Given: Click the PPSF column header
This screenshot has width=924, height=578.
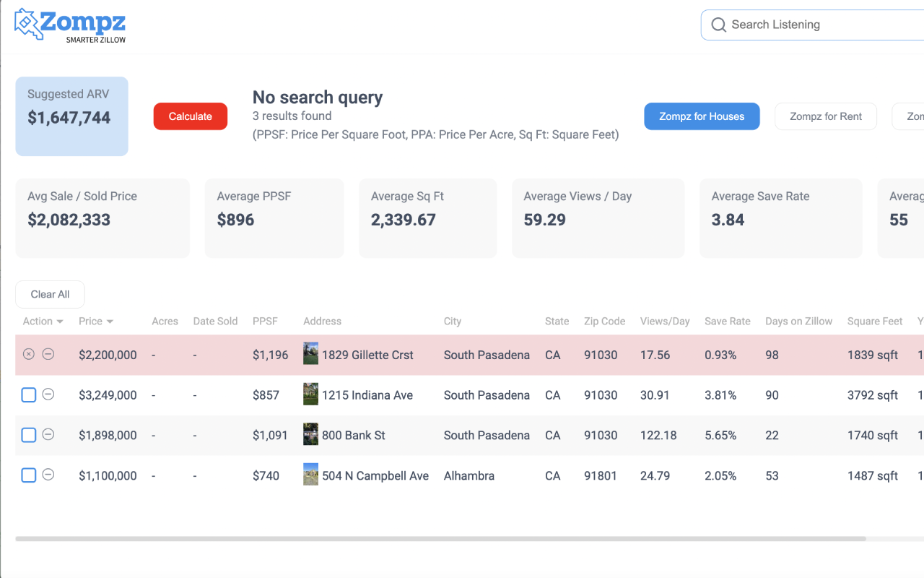Looking at the screenshot, I should [x=265, y=322].
